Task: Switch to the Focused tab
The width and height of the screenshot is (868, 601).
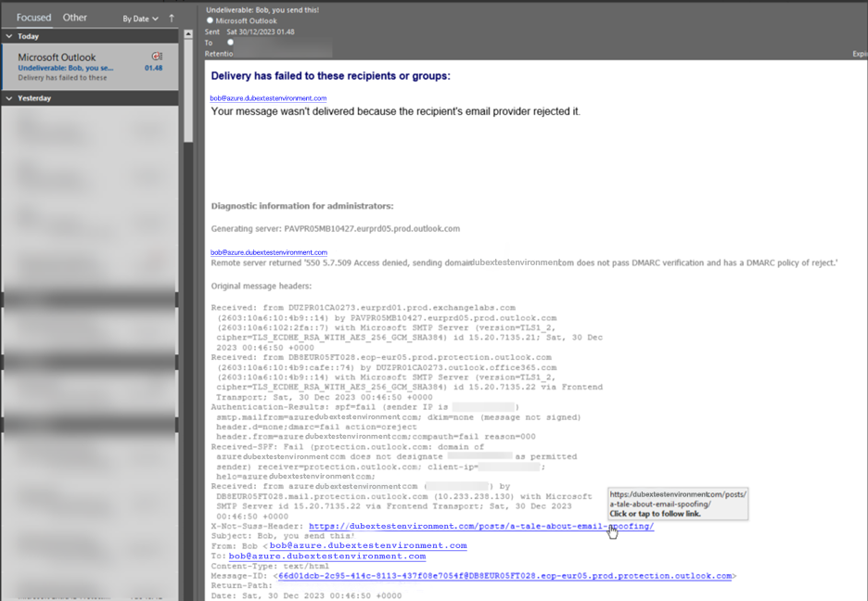Action: 33,18
